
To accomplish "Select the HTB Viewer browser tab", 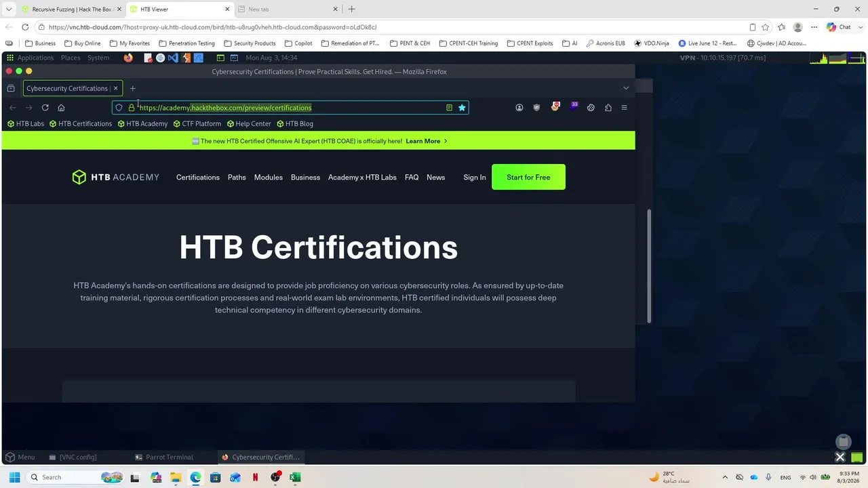I will point(180,9).
